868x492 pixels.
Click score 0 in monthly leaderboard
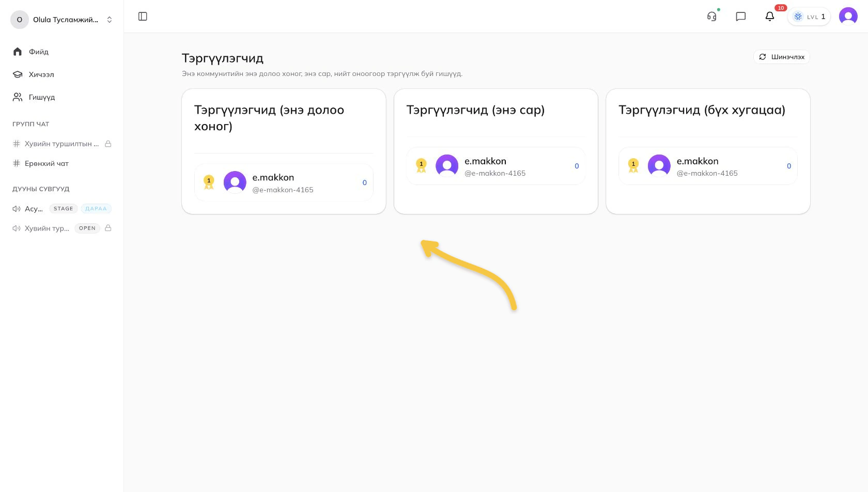[577, 166]
